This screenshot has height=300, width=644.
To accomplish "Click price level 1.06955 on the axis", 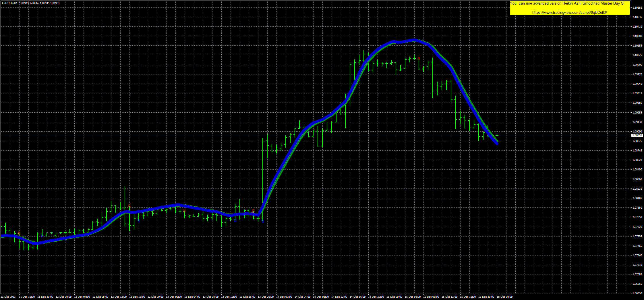I will pos(637,284).
